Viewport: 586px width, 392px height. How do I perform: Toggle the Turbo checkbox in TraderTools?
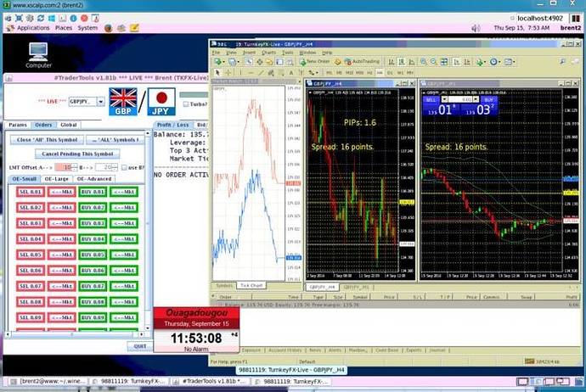186,104
